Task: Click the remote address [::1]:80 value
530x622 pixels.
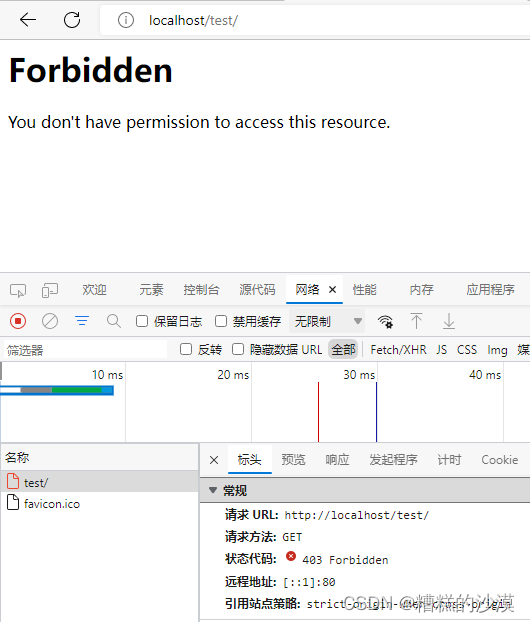Action: tap(309, 582)
